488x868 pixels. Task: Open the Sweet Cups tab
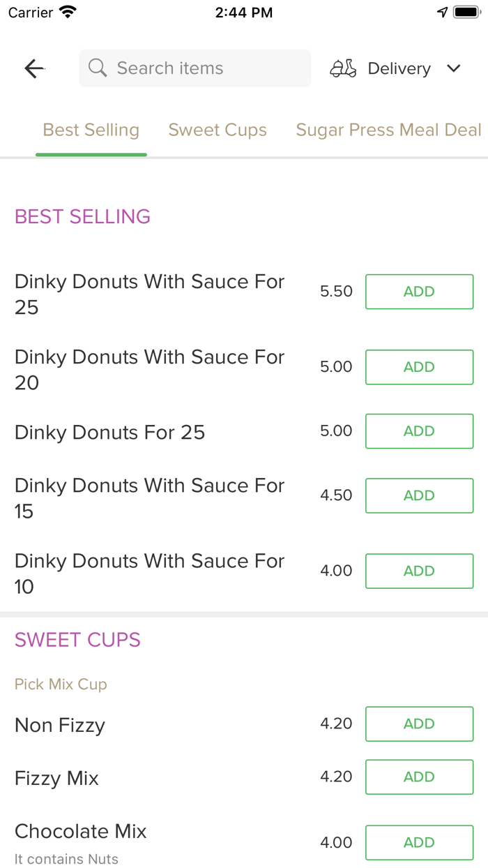tap(218, 130)
